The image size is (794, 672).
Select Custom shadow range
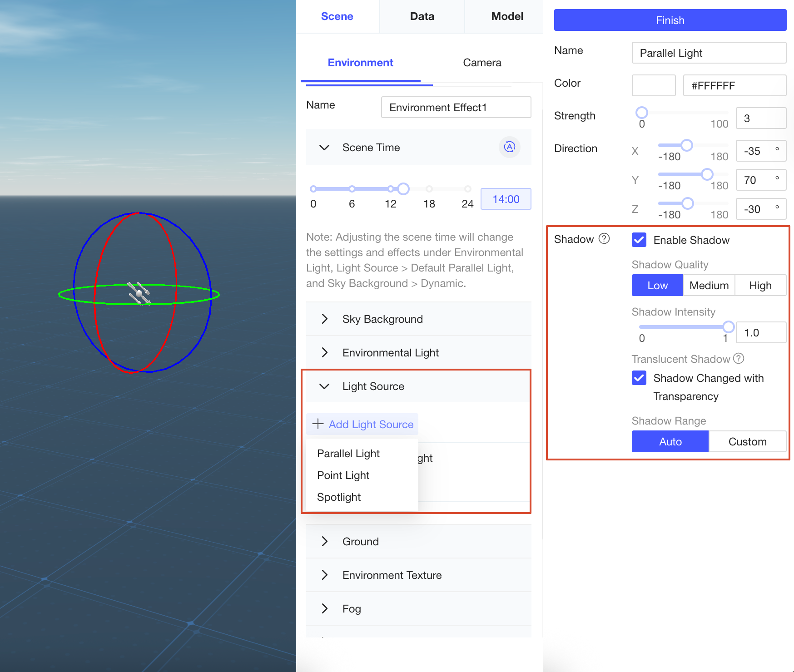click(748, 441)
